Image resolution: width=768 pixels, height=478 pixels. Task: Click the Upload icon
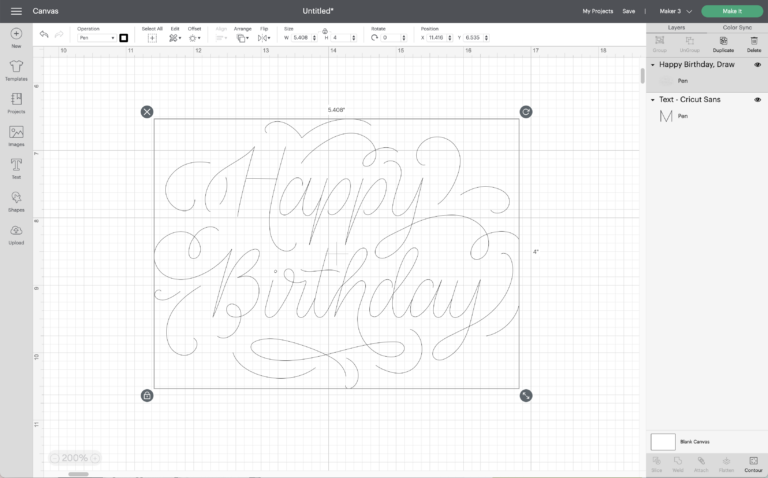(16, 232)
